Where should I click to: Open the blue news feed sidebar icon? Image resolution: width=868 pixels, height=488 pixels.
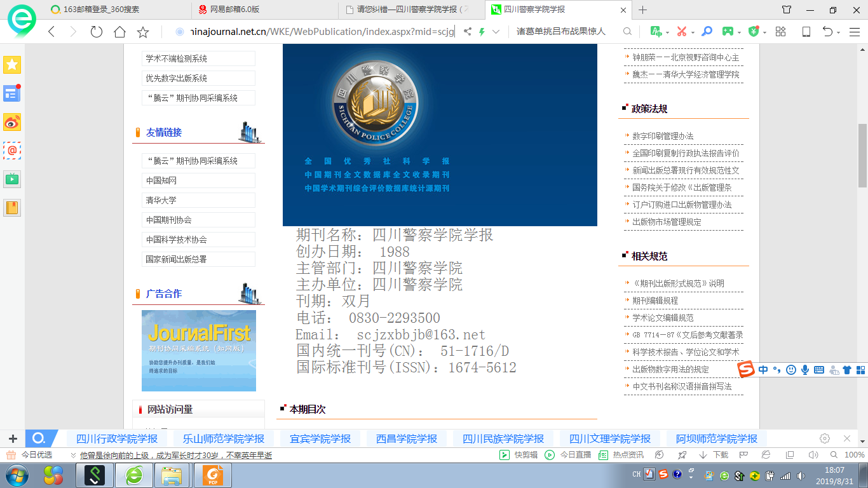coord(12,93)
